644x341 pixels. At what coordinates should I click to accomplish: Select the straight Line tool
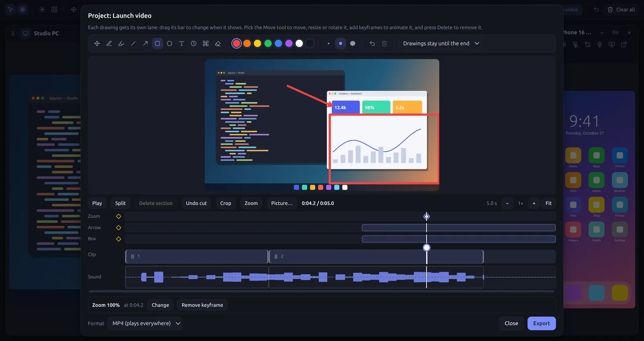[133, 43]
